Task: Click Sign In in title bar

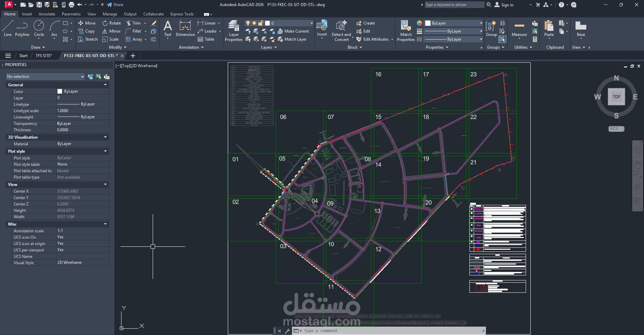Action: (507, 5)
